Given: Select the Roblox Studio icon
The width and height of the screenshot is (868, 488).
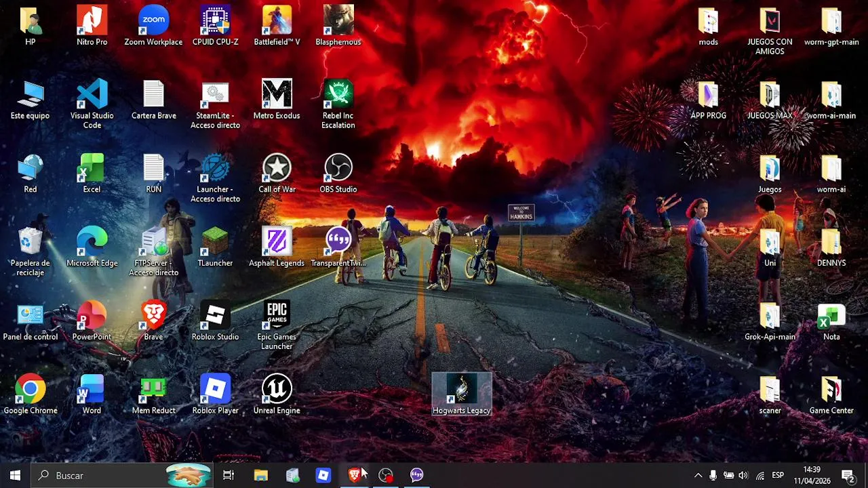Looking at the screenshot, I should click(x=215, y=321).
